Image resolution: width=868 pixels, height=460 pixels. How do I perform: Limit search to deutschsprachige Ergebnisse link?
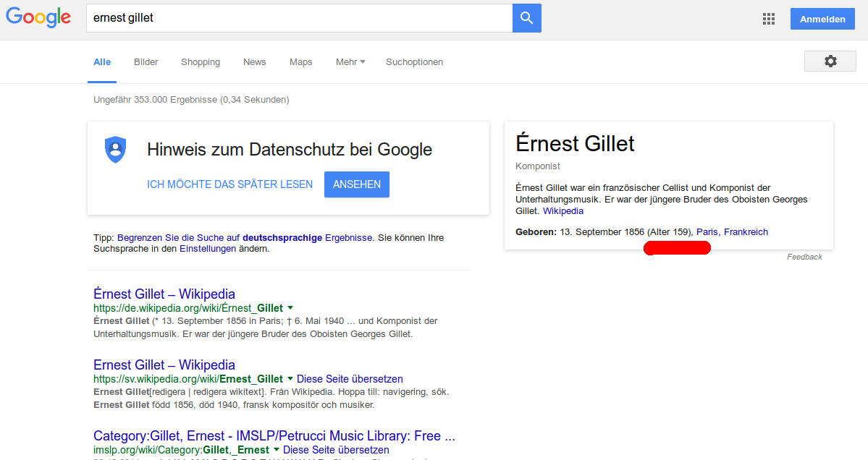(245, 238)
